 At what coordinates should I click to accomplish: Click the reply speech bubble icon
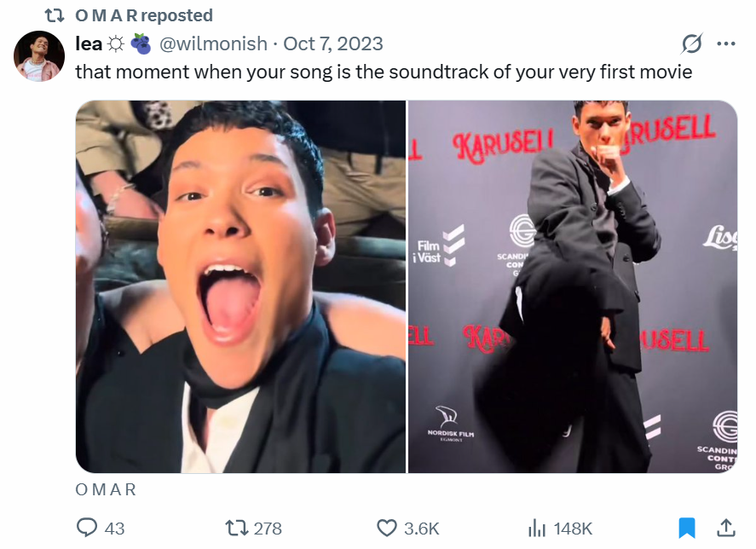[x=88, y=528]
